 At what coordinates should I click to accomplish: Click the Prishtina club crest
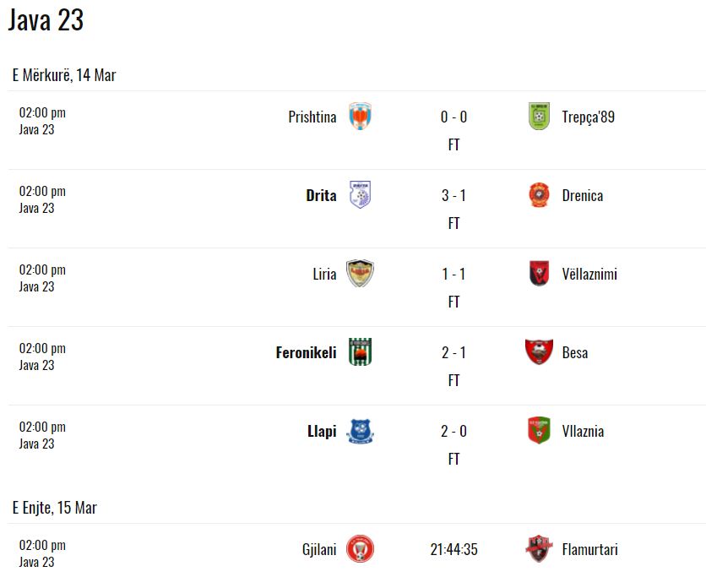[x=361, y=117]
